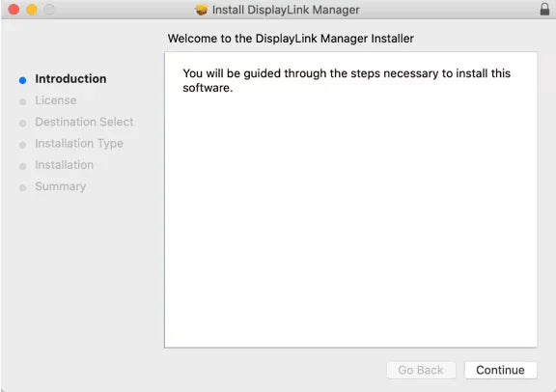
Task: Click the Go Back button
Action: tap(421, 370)
